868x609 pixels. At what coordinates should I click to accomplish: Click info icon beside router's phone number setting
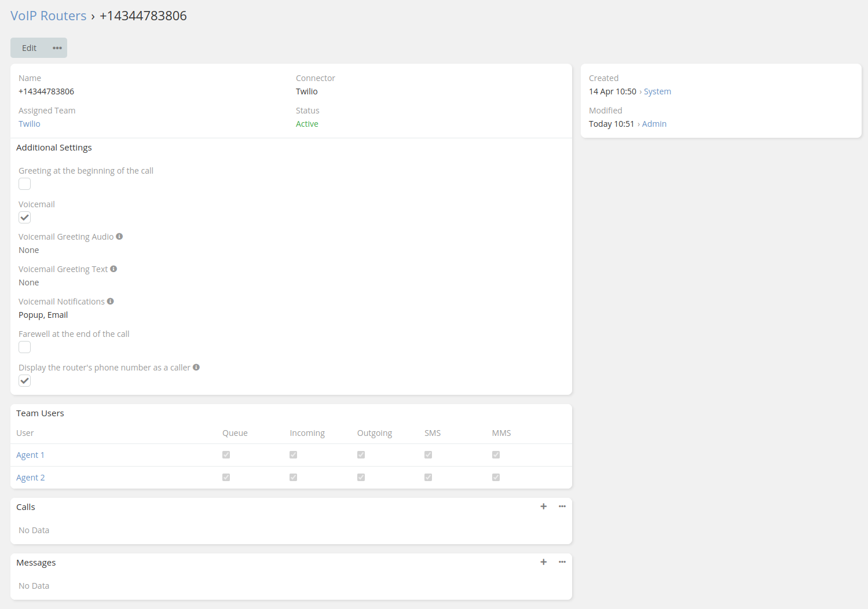196,366
